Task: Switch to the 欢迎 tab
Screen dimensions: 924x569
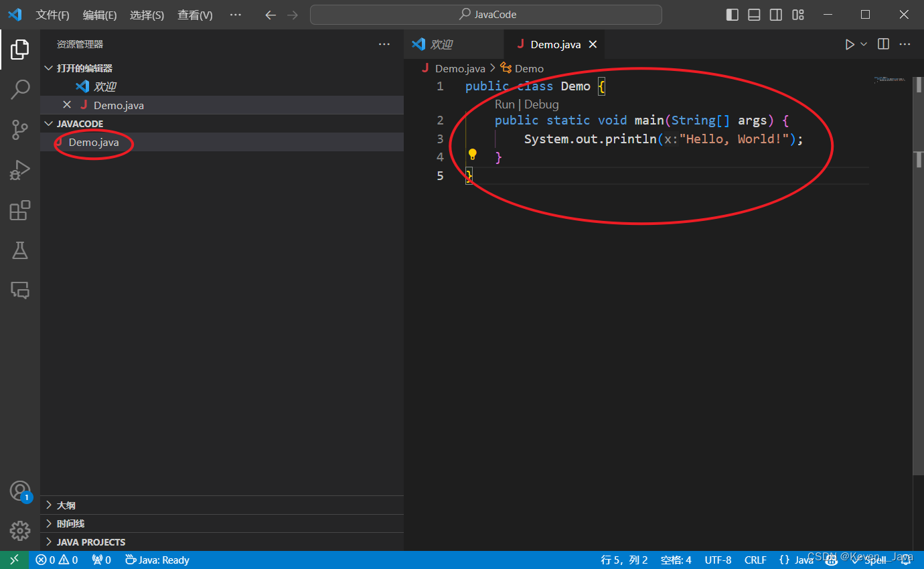Action: 455,44
